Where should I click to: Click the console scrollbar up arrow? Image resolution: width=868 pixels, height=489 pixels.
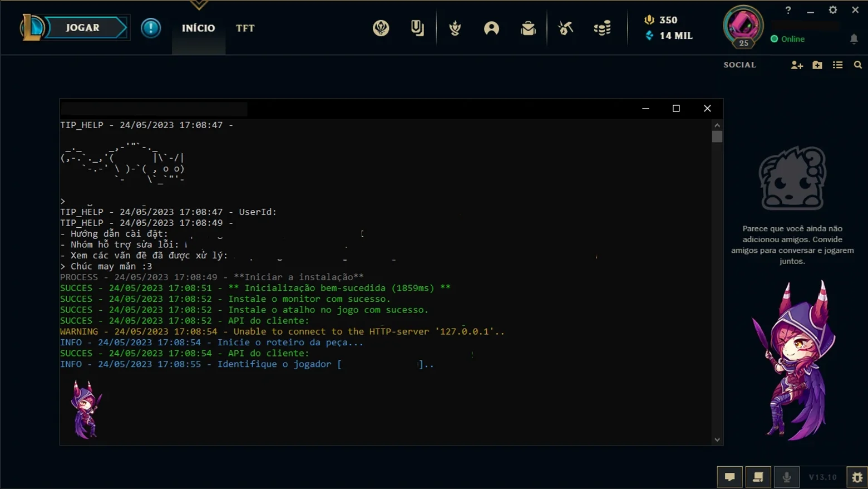[x=717, y=125]
